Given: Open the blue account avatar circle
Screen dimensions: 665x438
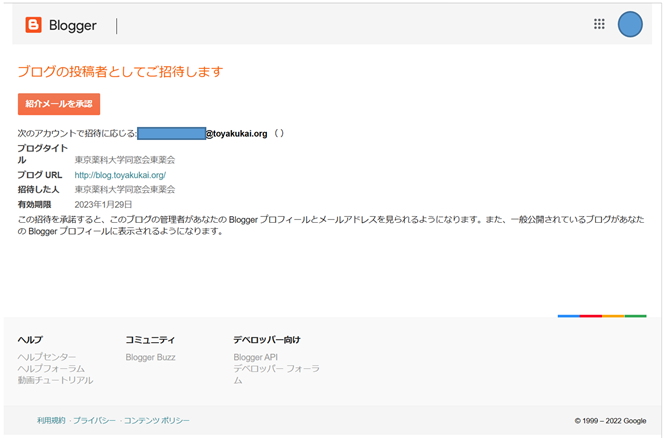Looking at the screenshot, I should (x=630, y=24).
